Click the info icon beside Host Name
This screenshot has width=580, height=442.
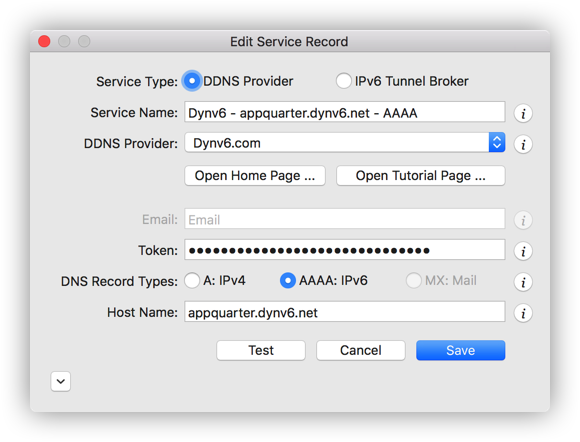tap(523, 313)
